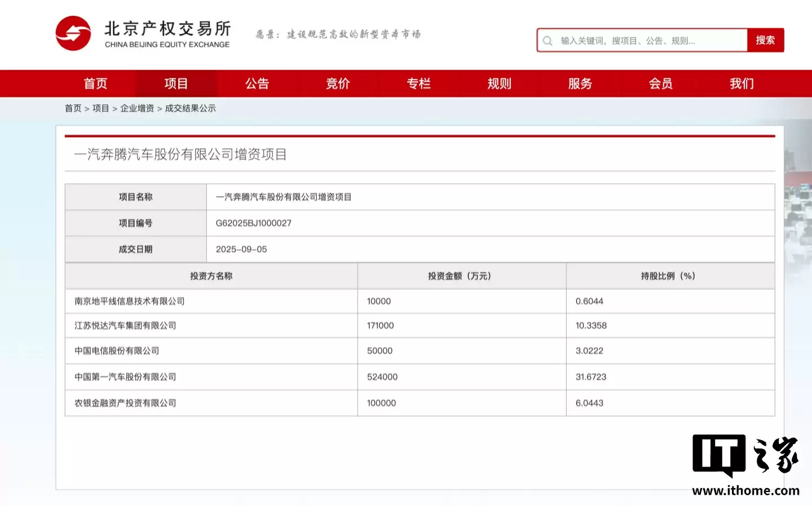Open the 企业增资 breadcrumb link
Screen dimensions: 812x506
click(135, 108)
